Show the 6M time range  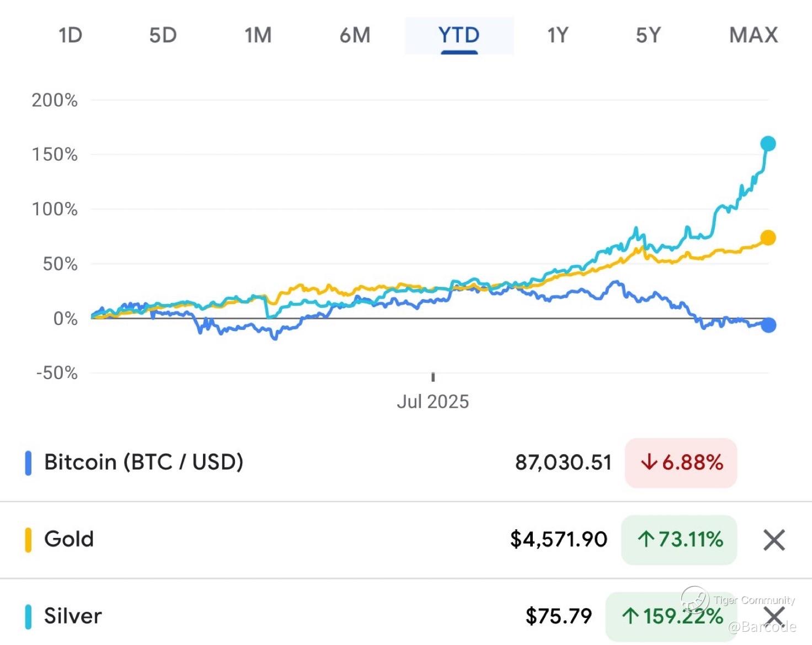click(355, 36)
